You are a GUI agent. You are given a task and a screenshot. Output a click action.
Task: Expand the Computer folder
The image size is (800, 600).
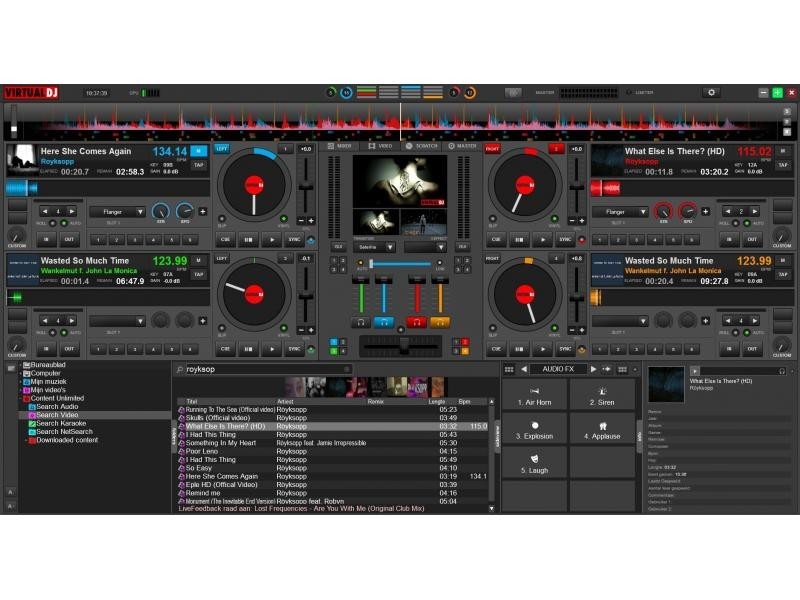tap(21, 373)
